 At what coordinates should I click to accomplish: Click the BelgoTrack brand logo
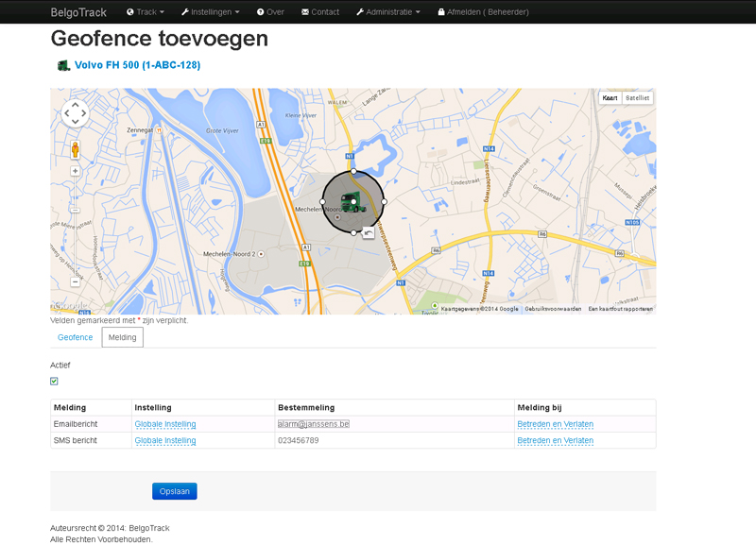tap(78, 12)
